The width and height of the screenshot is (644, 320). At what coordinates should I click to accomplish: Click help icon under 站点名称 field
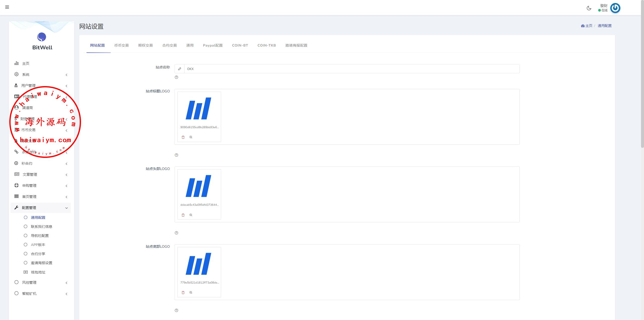point(176,77)
